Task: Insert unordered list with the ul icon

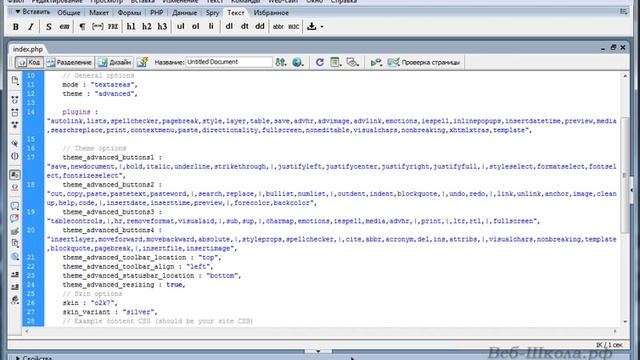Action: coord(180,27)
